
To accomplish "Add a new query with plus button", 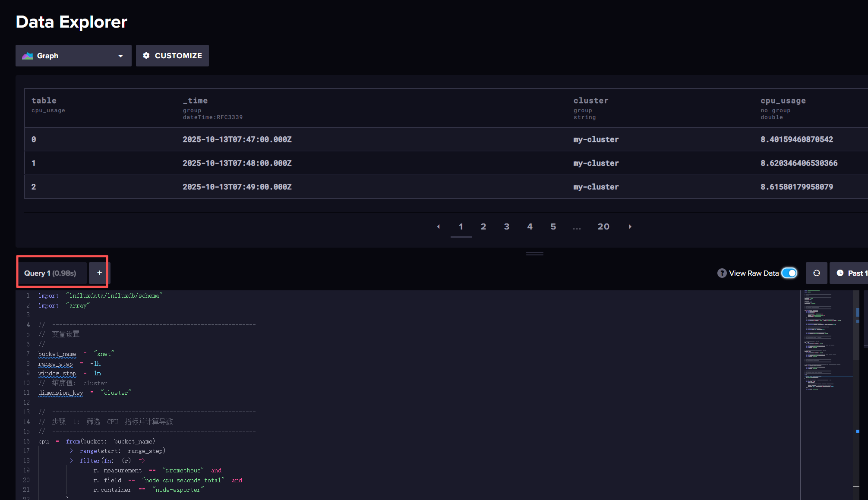I will point(99,273).
